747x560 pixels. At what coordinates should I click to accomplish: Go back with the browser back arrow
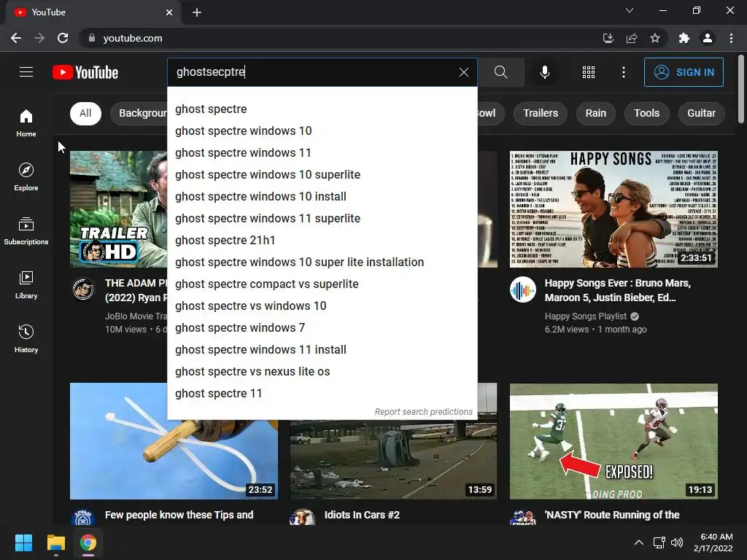pos(16,38)
